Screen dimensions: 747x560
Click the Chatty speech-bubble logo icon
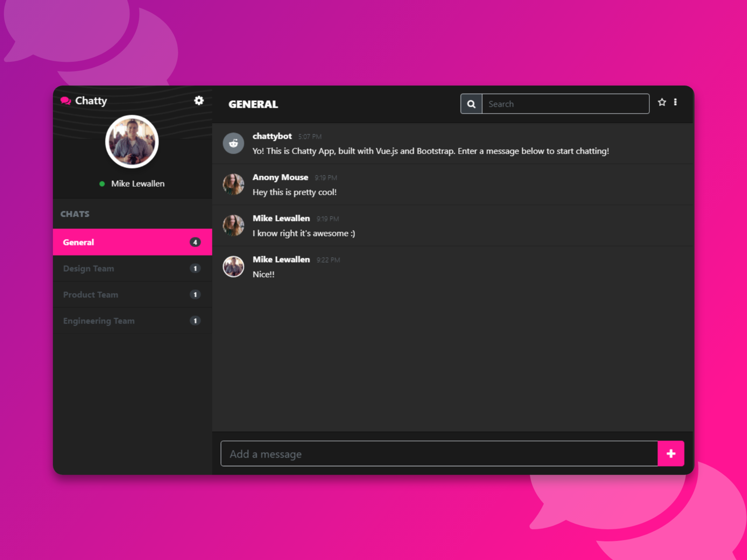66,101
